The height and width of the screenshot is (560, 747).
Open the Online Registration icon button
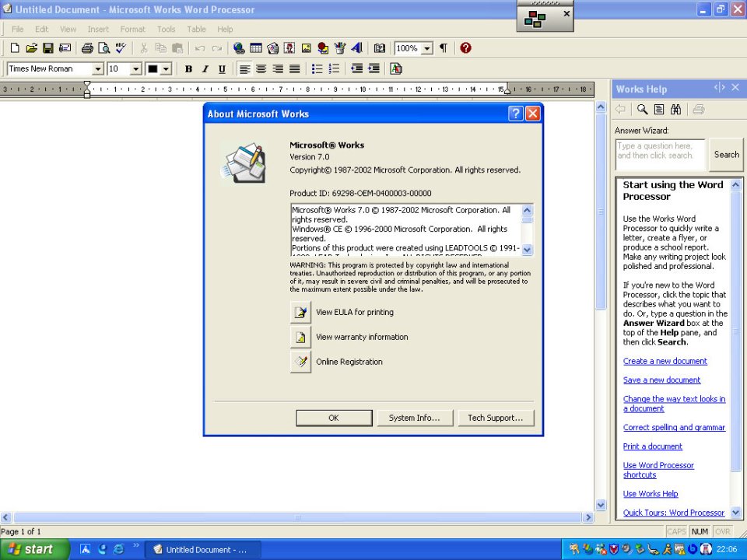point(300,362)
